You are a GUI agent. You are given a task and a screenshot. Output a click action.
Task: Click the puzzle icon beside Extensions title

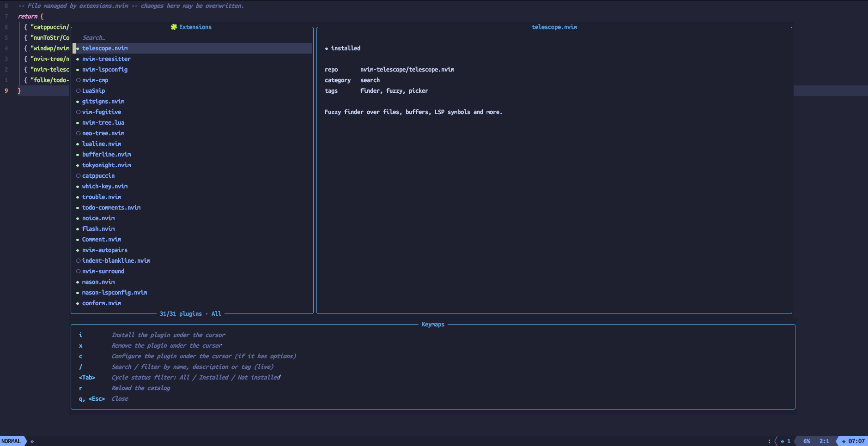[x=174, y=27]
